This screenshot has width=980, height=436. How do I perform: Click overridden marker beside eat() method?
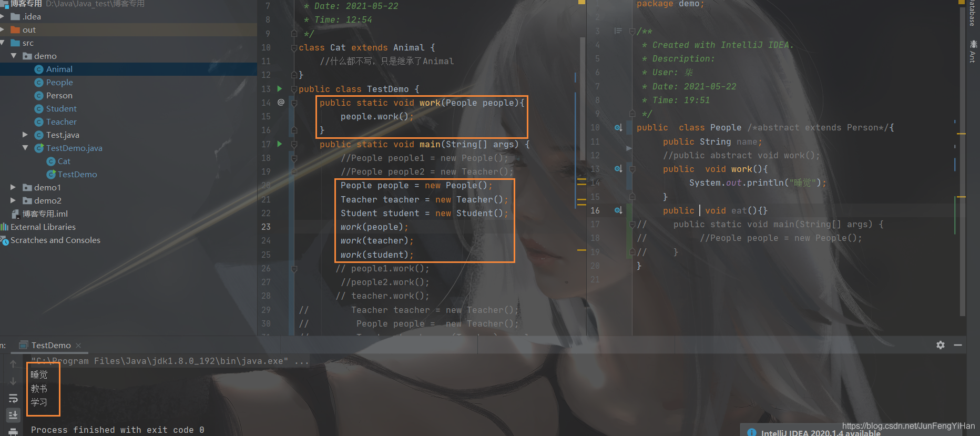618,210
